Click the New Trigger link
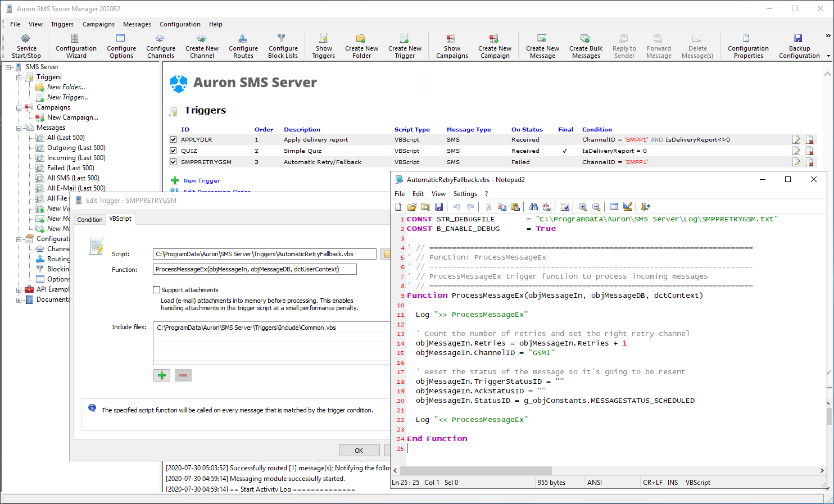Viewport: 834px width, 504px height. [201, 181]
